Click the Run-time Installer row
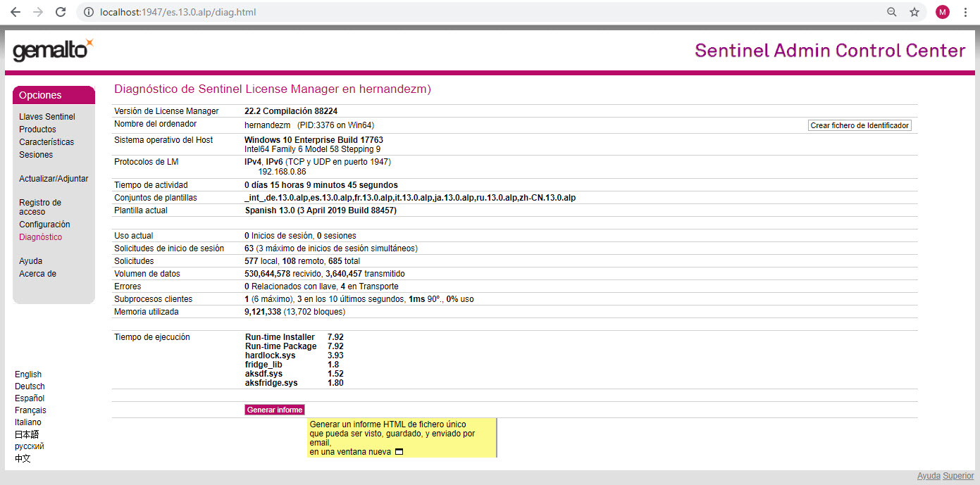Viewport: 980px width, 485px height. pos(294,337)
